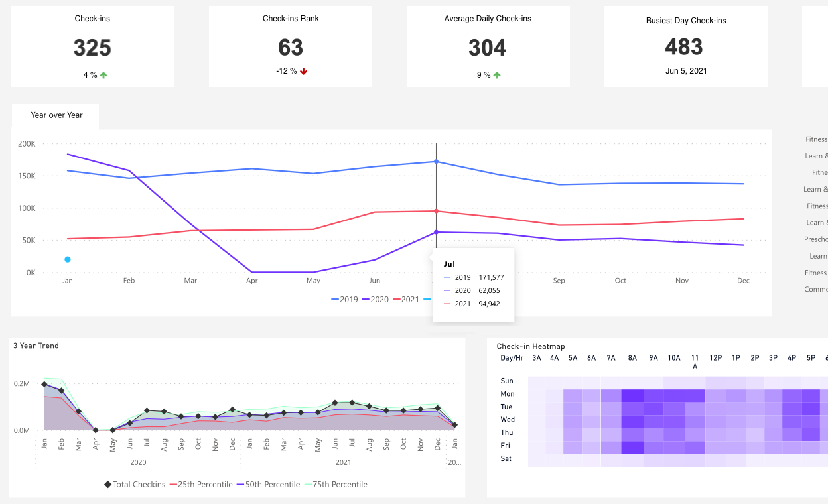
Task: Toggle the 2021 series in chart legend
Action: 405,300
